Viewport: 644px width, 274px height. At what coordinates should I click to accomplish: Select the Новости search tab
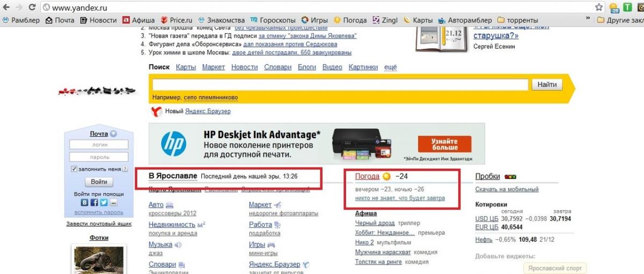pyautogui.click(x=245, y=67)
